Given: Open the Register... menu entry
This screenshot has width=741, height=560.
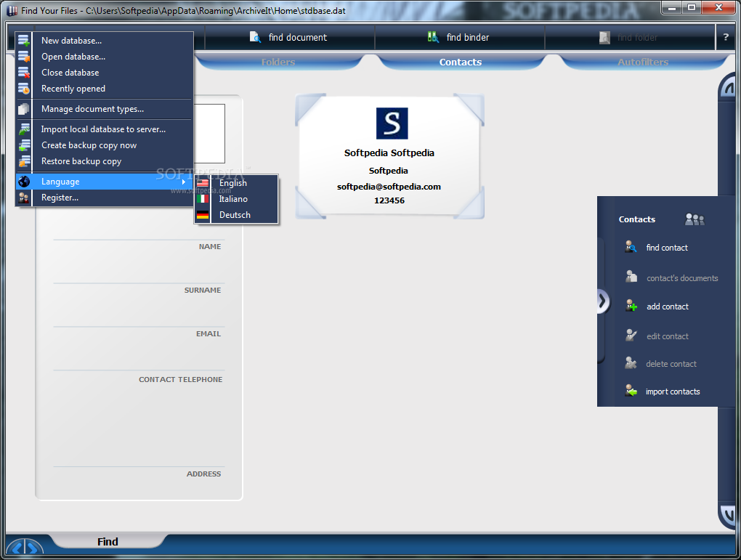Looking at the screenshot, I should click(x=105, y=198).
